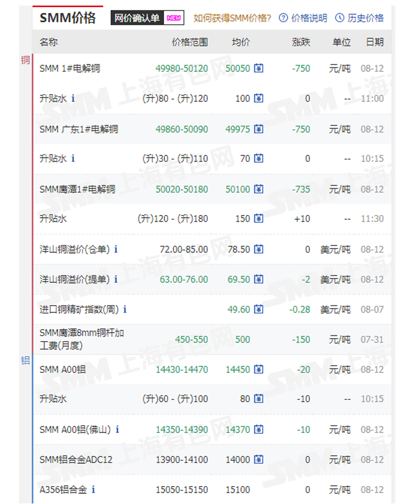The width and height of the screenshot is (420, 504).
Task: Click info icon beside 洋山铜溢价(提单)
Action: 116,279
